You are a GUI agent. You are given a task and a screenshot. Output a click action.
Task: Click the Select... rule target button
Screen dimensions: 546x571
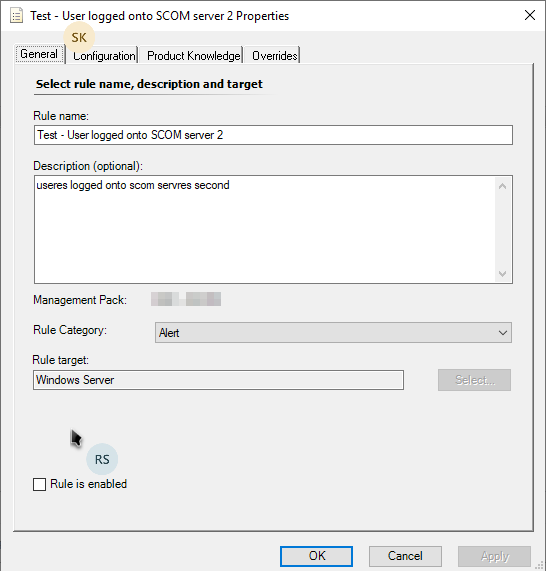coord(474,380)
